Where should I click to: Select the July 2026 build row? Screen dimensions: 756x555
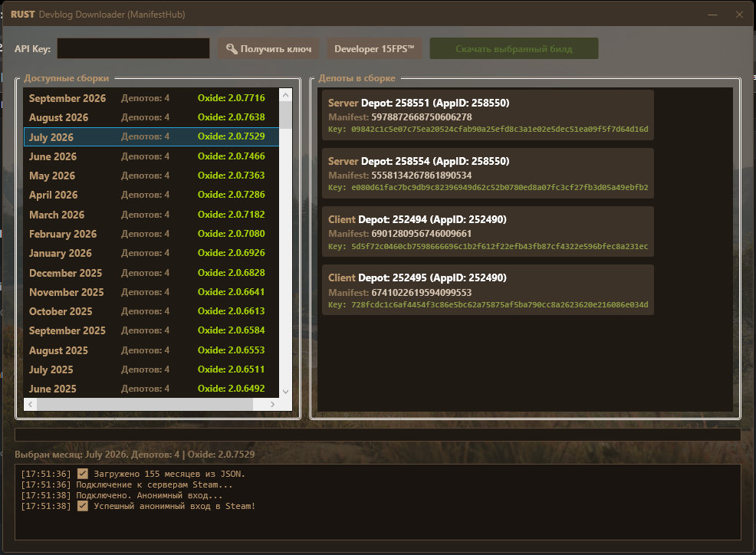click(151, 137)
